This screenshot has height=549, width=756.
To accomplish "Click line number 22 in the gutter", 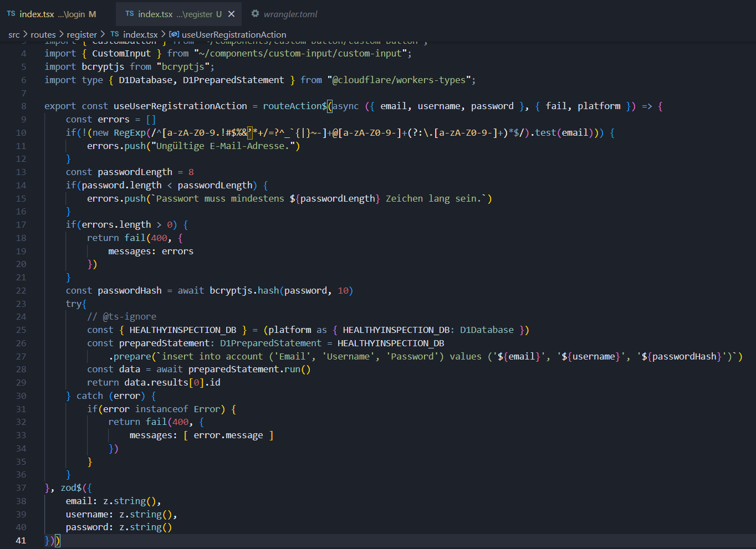I will tap(21, 290).
